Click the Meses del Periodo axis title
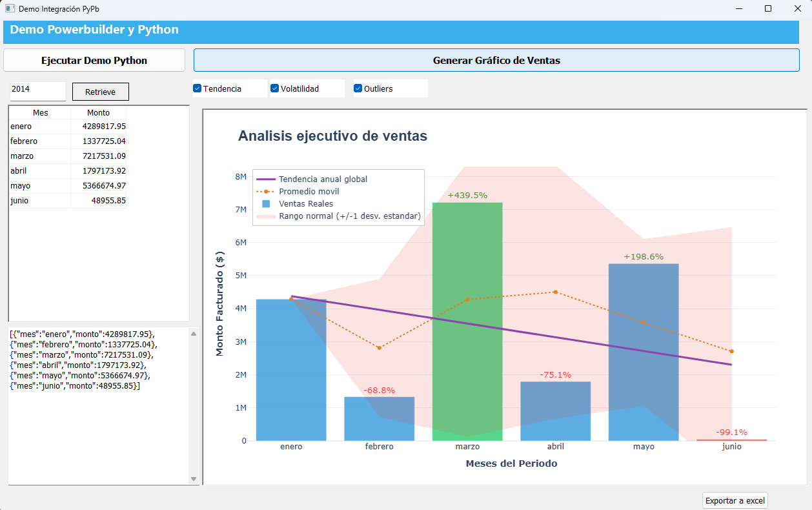This screenshot has width=812, height=510. 511,464
